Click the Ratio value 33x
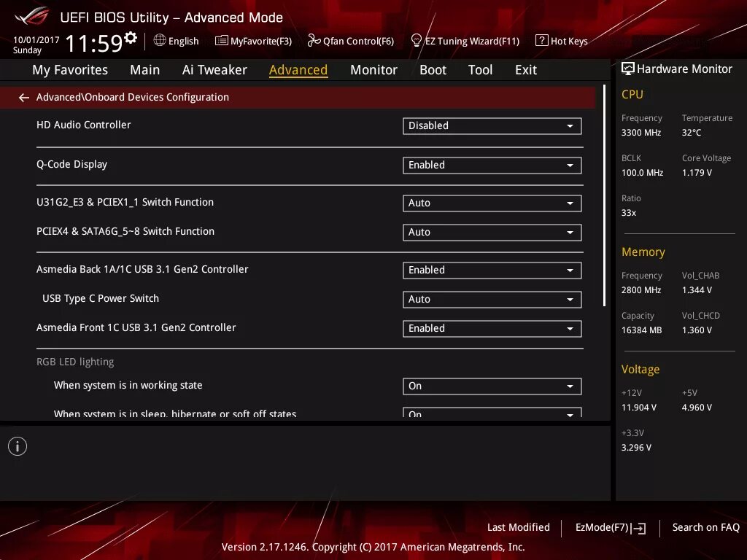Image resolution: width=747 pixels, height=560 pixels. tap(628, 213)
